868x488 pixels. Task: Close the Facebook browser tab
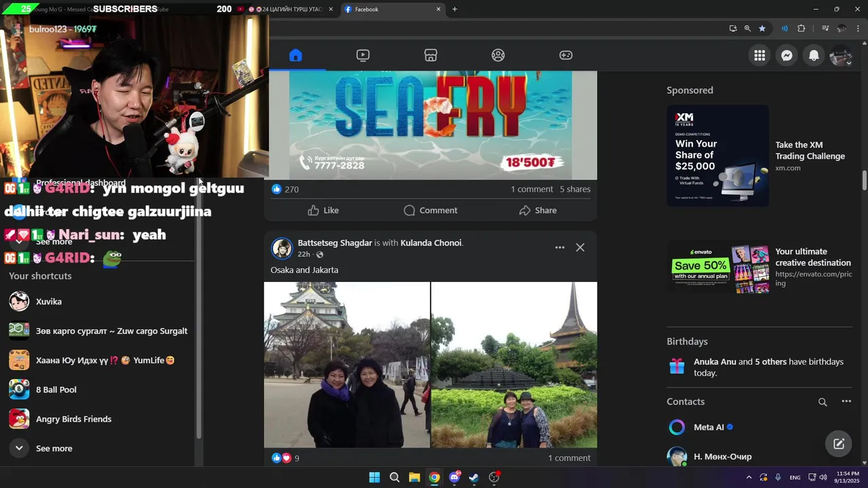point(438,9)
